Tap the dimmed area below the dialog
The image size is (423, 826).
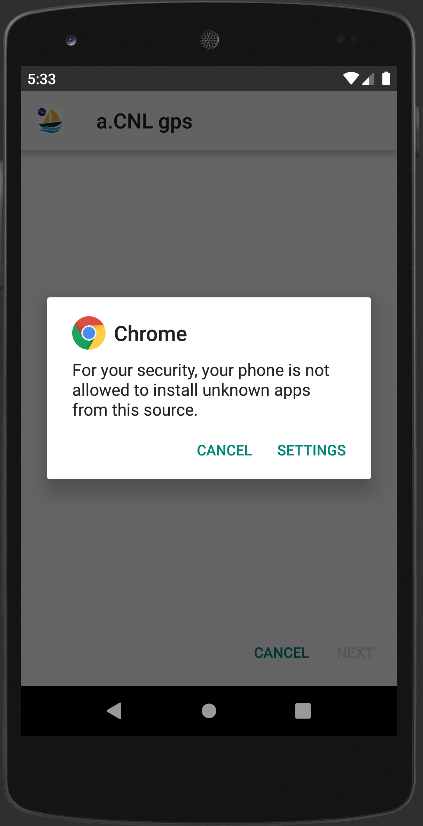tap(209, 558)
